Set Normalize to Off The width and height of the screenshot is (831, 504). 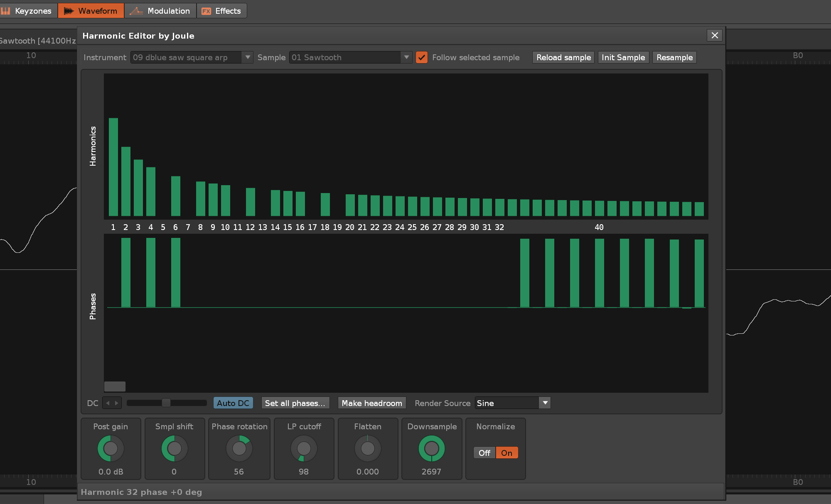[484, 453]
